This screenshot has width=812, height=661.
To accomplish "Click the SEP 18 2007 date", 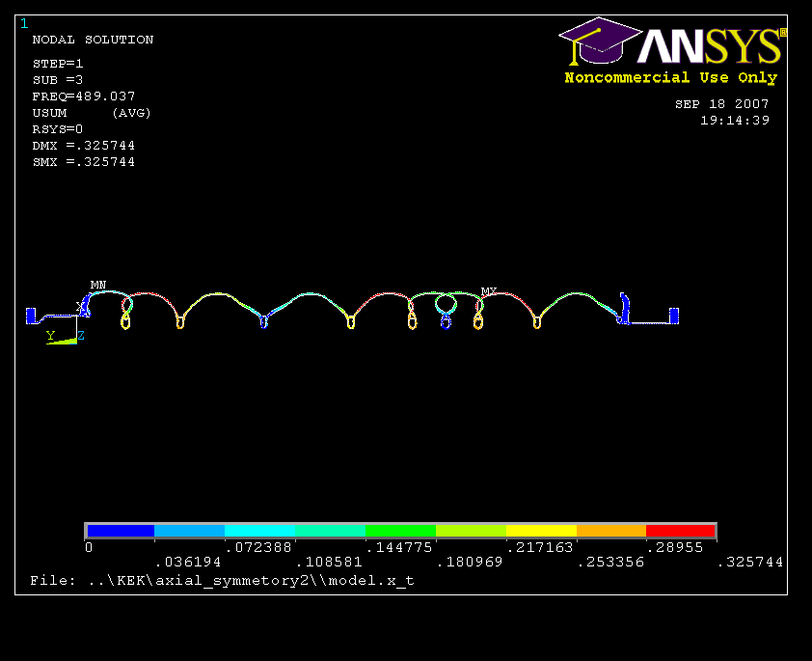I will tap(722, 104).
